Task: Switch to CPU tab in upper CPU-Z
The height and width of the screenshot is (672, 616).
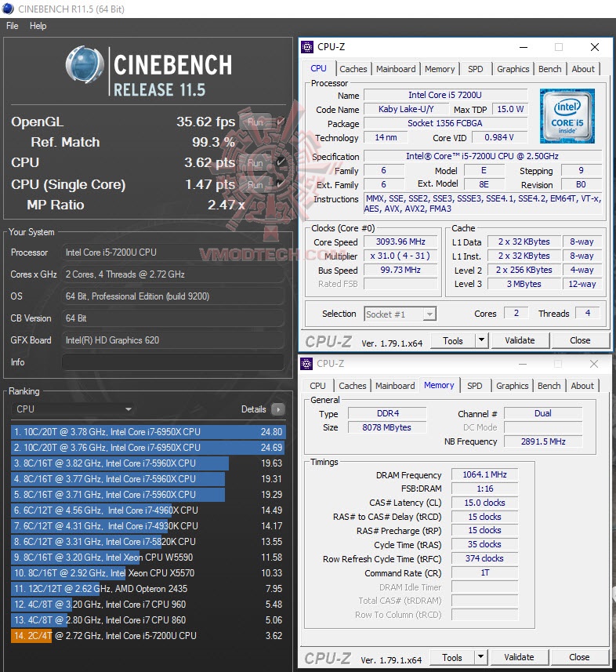Action: pos(318,68)
